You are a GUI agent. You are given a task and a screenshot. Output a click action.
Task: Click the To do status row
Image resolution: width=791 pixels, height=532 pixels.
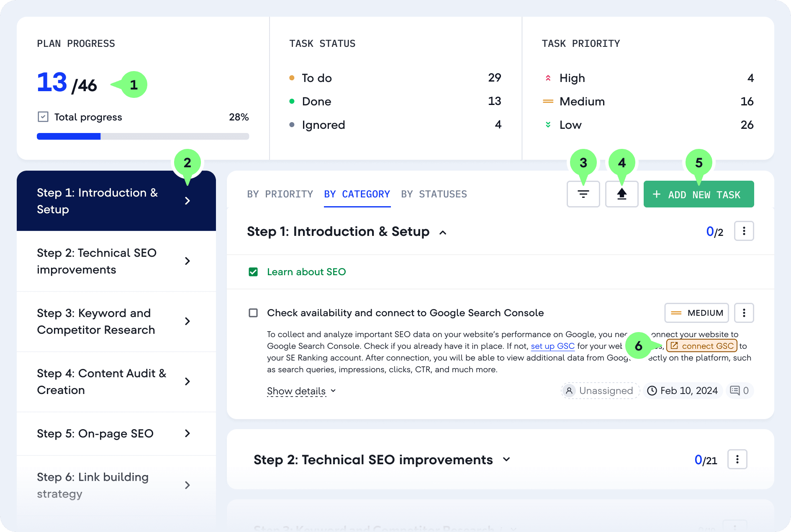[395, 78]
